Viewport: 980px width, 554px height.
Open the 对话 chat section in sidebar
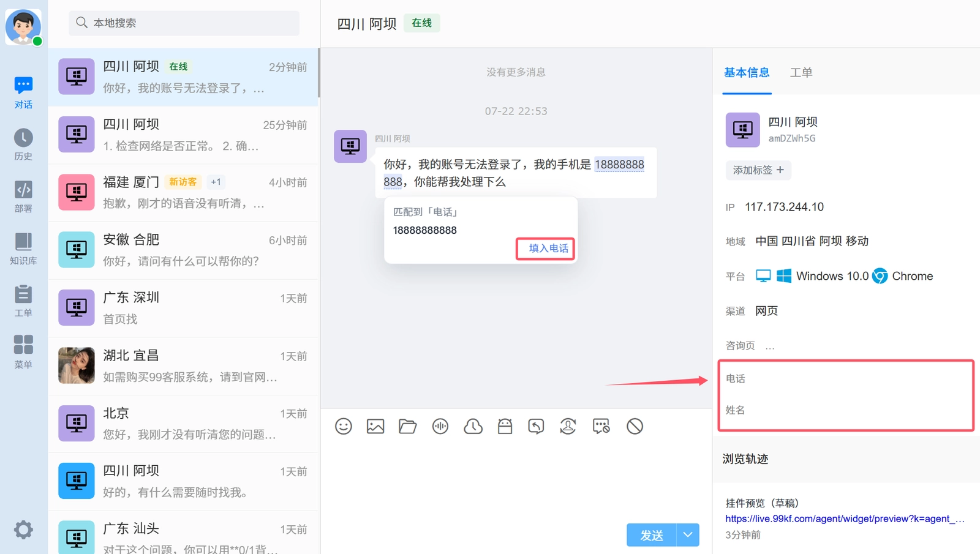[23, 92]
